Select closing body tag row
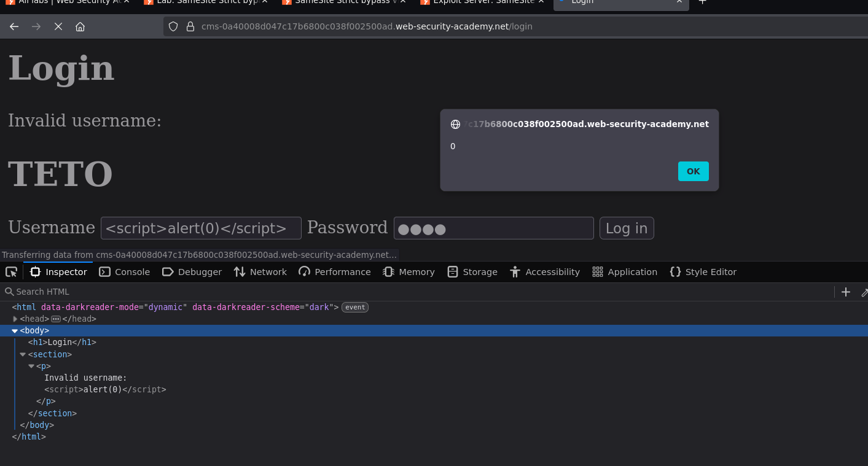The image size is (868, 466). [434, 425]
